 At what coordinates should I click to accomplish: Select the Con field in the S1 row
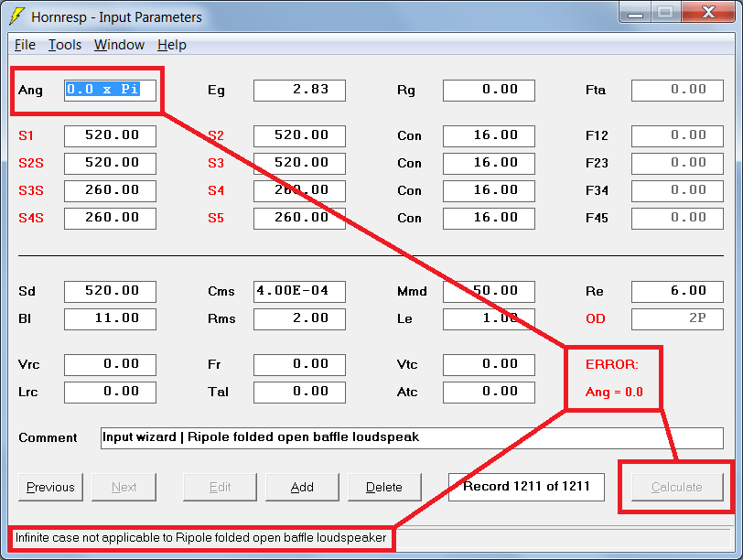(x=489, y=136)
